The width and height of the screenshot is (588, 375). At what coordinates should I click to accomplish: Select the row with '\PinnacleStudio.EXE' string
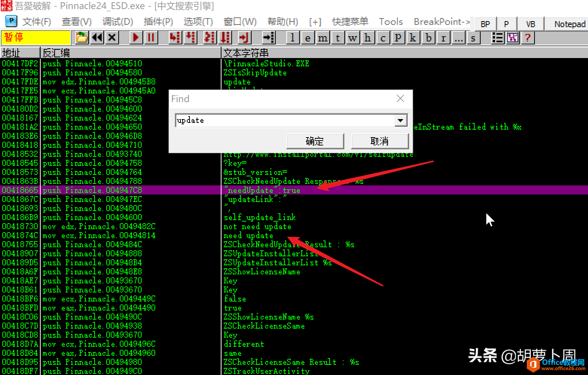(x=294, y=64)
